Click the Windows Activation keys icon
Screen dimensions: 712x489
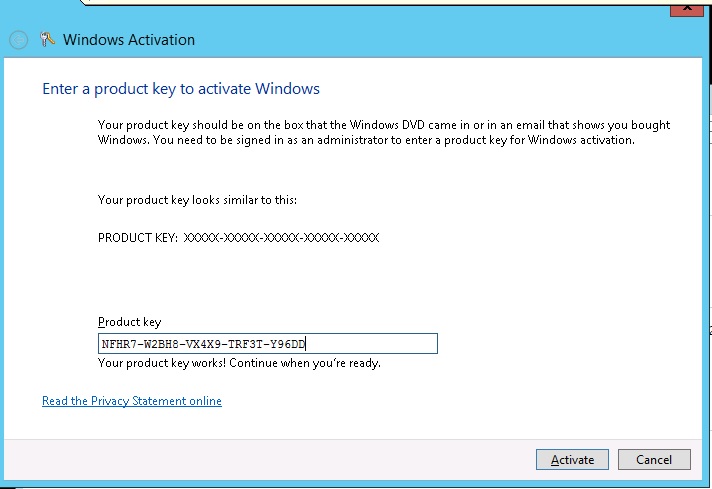pos(47,40)
